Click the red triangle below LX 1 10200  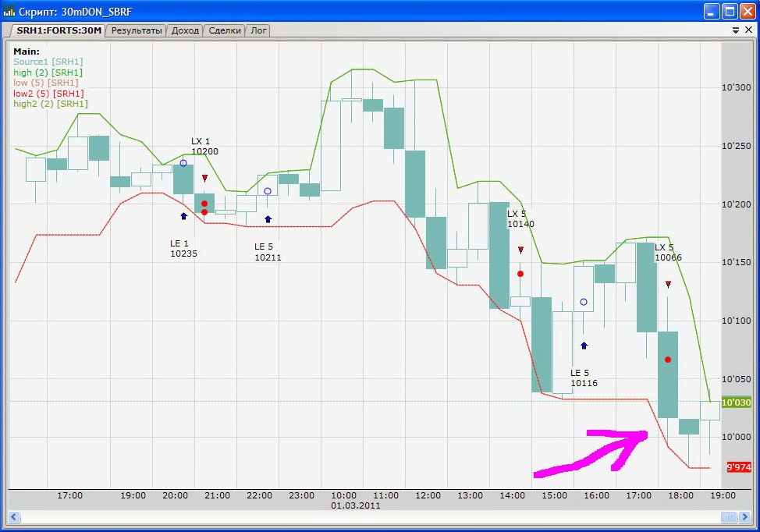click(204, 179)
